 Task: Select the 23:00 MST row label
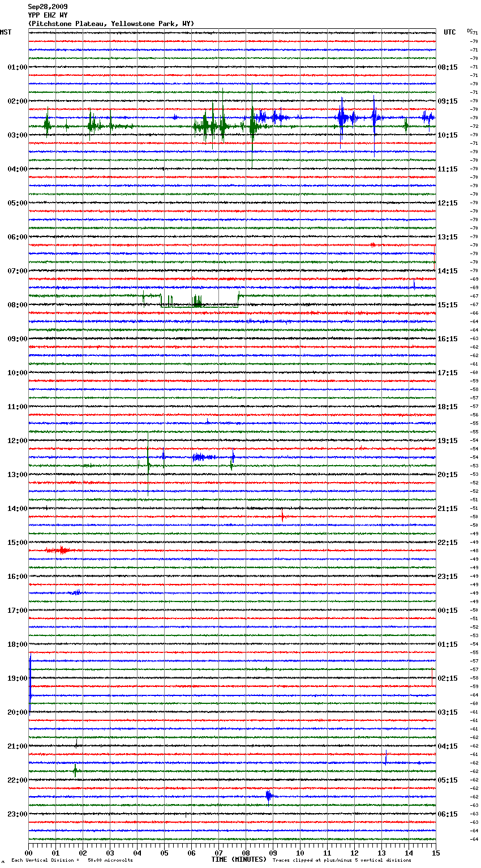tap(17, 814)
